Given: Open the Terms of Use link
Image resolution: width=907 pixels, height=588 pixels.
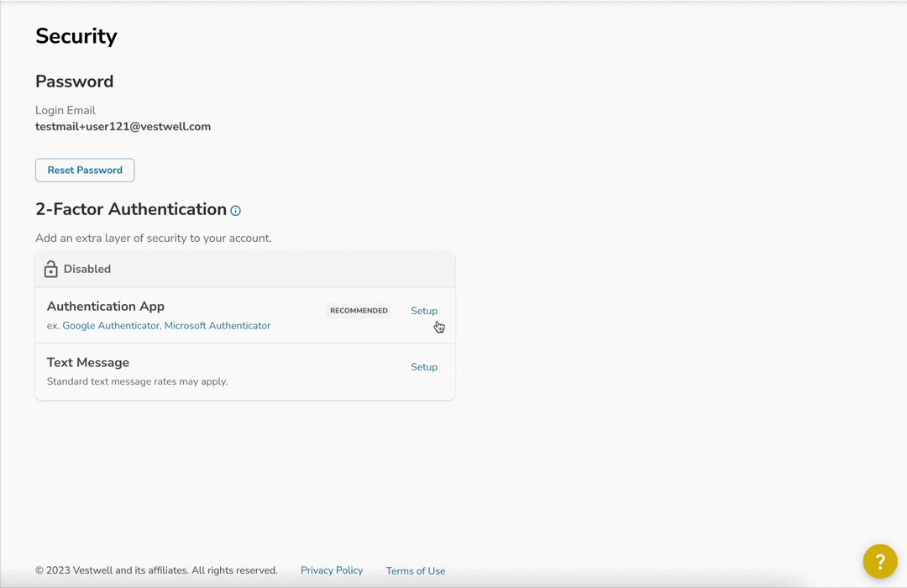Looking at the screenshot, I should [x=416, y=571].
